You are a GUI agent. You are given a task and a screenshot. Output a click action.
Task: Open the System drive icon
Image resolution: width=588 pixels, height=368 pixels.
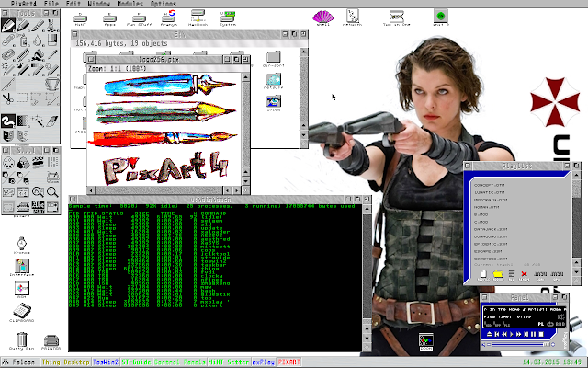(x=228, y=18)
